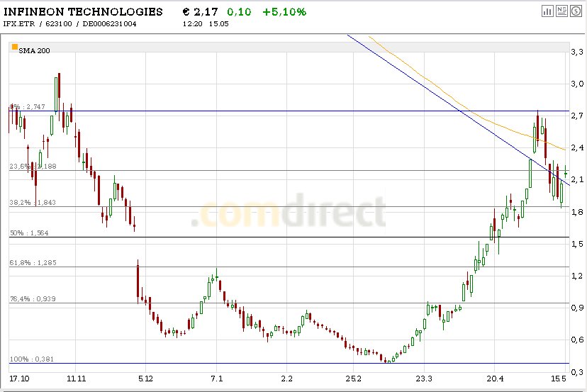Click the date axis label 2.2
The height and width of the screenshot is (392, 587).
(x=286, y=379)
